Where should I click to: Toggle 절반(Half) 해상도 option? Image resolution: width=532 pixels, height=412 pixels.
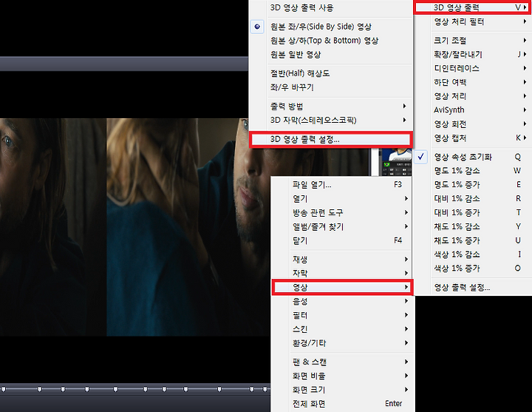[x=331, y=73]
